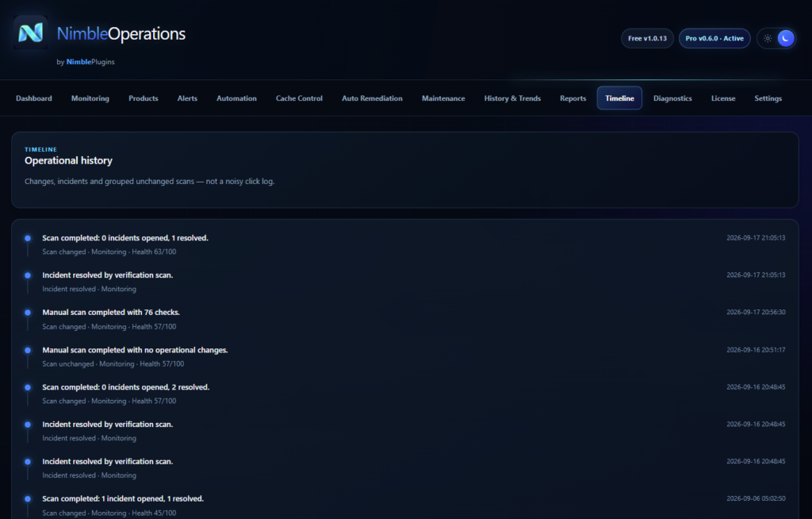Click marker for 0 opened, 1 resolved scan
Image resolution: width=812 pixels, height=519 pixels.
coord(28,239)
